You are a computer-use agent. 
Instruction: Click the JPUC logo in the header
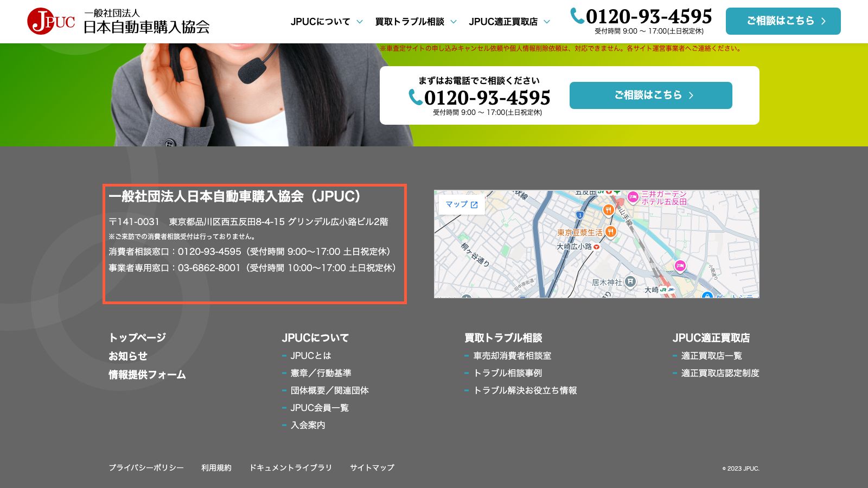click(118, 21)
